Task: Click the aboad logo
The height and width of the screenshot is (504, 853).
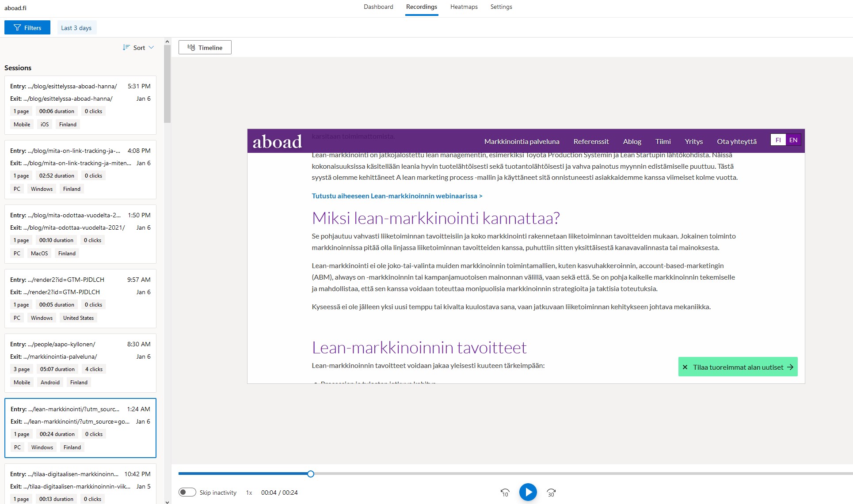Action: click(x=277, y=142)
